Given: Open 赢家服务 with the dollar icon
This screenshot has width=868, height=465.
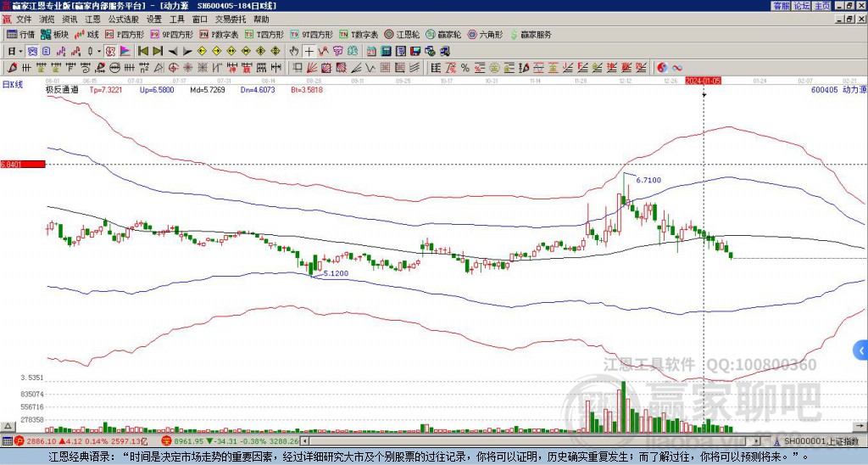Looking at the screenshot, I should point(531,34).
